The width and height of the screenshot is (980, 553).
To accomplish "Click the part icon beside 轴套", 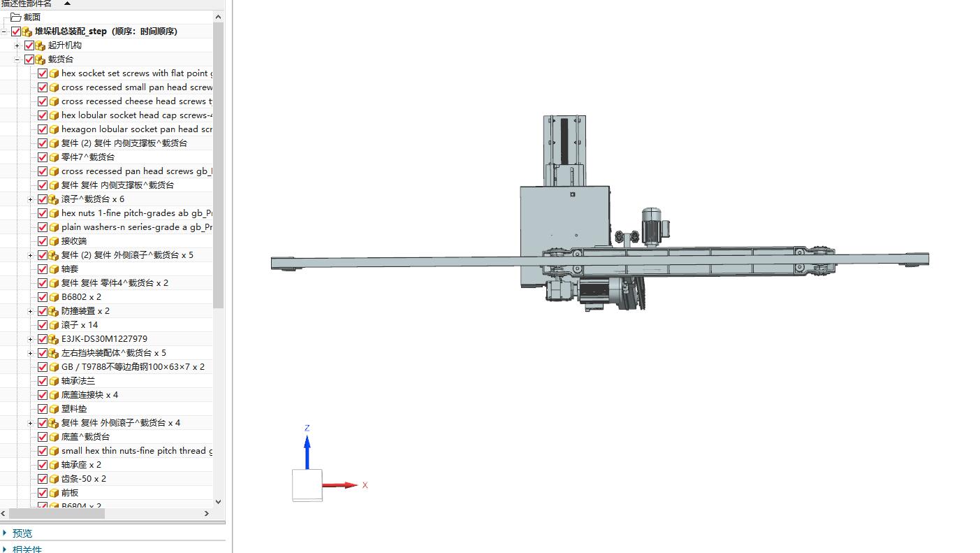I will pos(54,269).
